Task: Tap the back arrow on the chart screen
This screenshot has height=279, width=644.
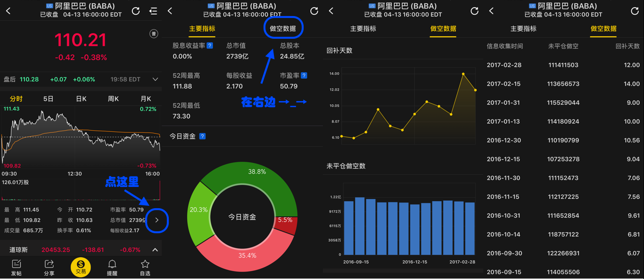Action: 8,10
